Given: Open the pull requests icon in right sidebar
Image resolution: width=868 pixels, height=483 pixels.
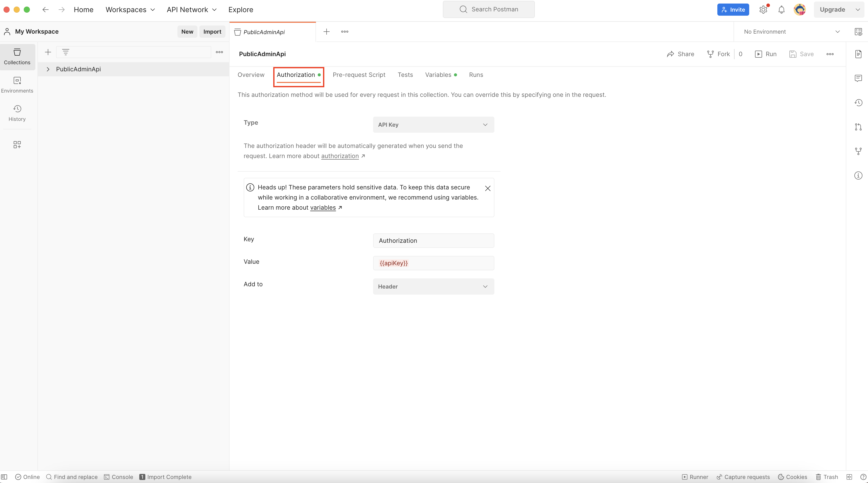Looking at the screenshot, I should 858,127.
